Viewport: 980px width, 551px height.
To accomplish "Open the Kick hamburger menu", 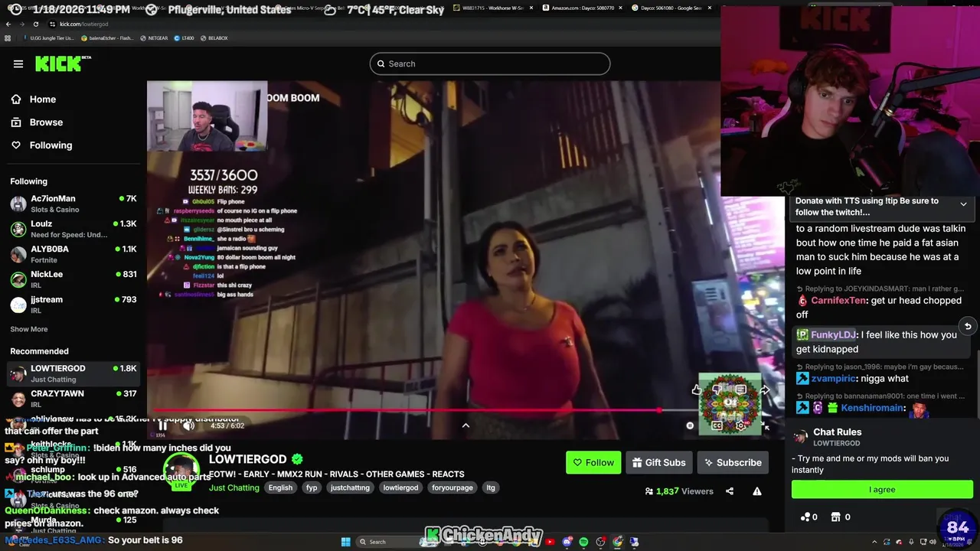I will (18, 64).
